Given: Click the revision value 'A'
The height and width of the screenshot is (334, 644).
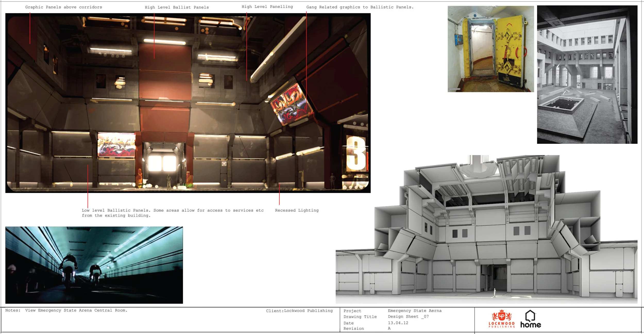Looking at the screenshot, I should pos(389,328).
